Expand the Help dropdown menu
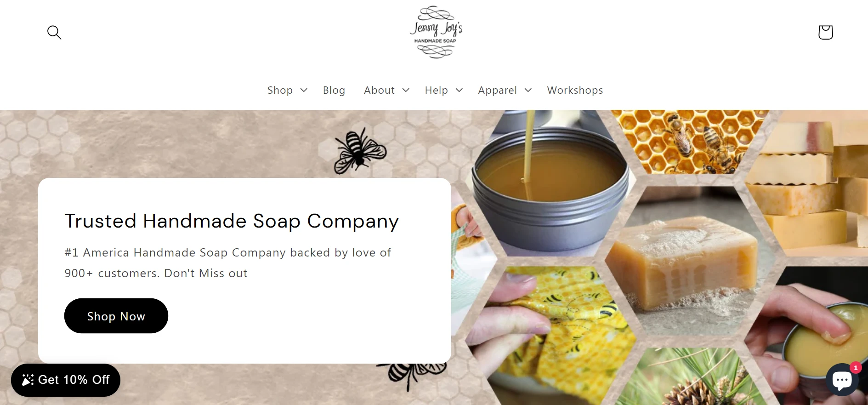Viewport: 868px width, 405px height. tap(443, 90)
